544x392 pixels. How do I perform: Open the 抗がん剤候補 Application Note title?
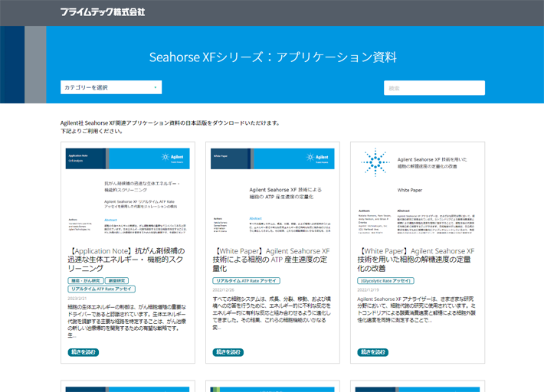126,260
